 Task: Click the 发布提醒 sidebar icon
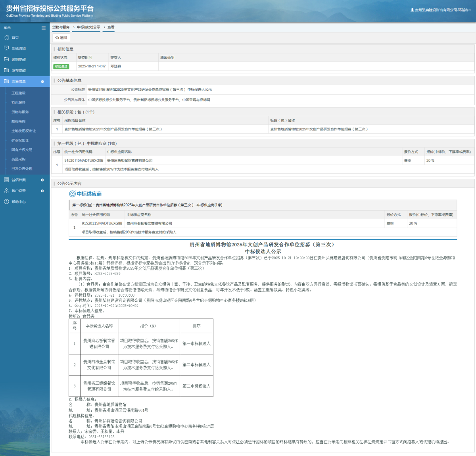(6, 70)
